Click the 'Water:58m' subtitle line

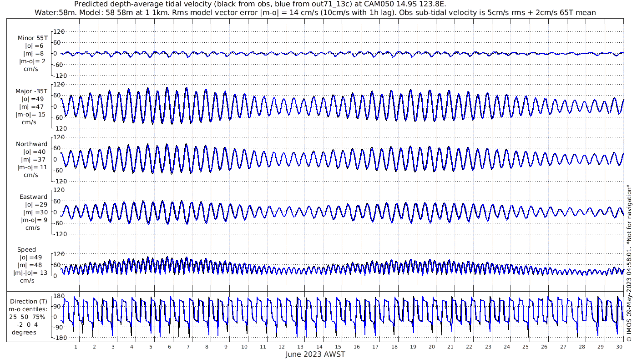(315, 12)
